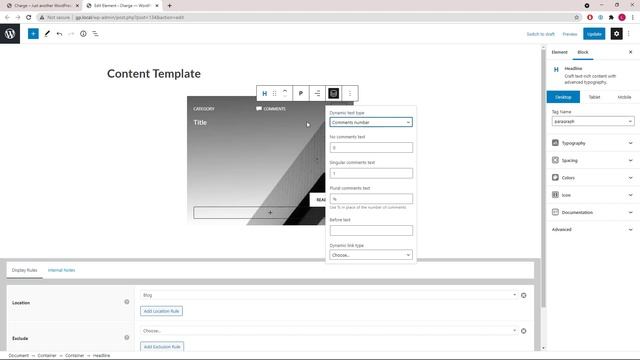Switch to Block sidebar tab
Screen dimensions: 640x360
[x=583, y=52]
